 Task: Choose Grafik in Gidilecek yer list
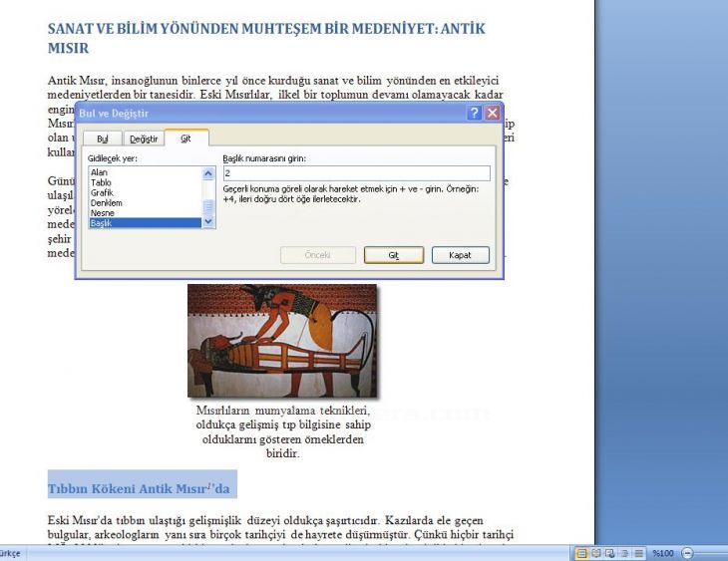point(145,192)
